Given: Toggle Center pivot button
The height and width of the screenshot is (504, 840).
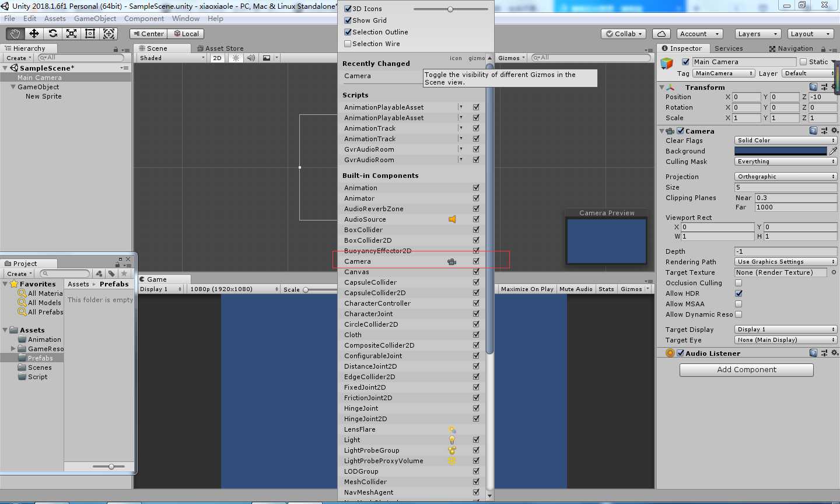Looking at the screenshot, I should pyautogui.click(x=148, y=34).
